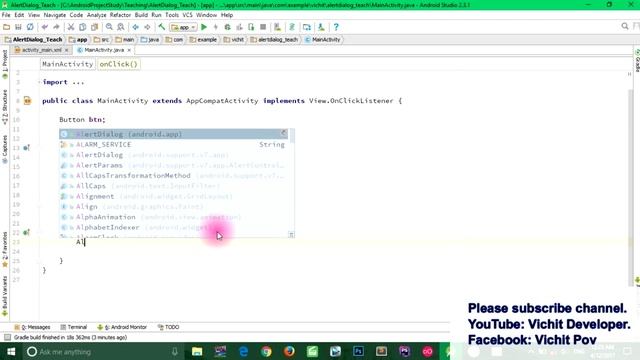
Task: Click the Stop square icon
Action: tap(263, 27)
